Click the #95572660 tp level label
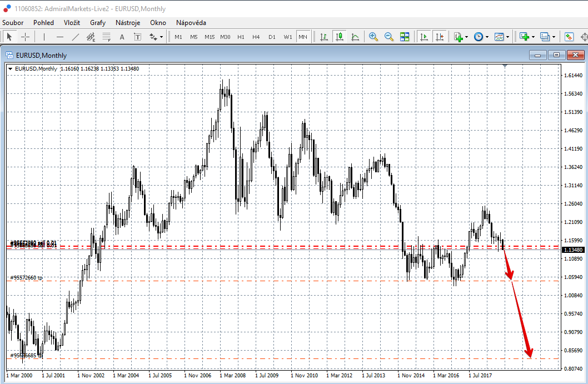The image size is (588, 384). (26, 277)
